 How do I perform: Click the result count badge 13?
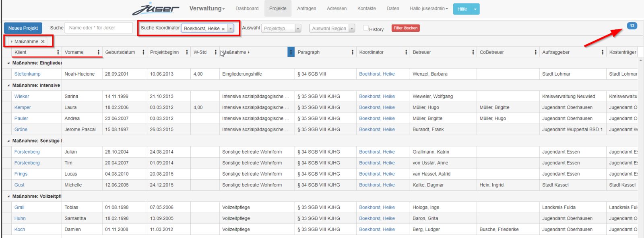click(x=632, y=26)
